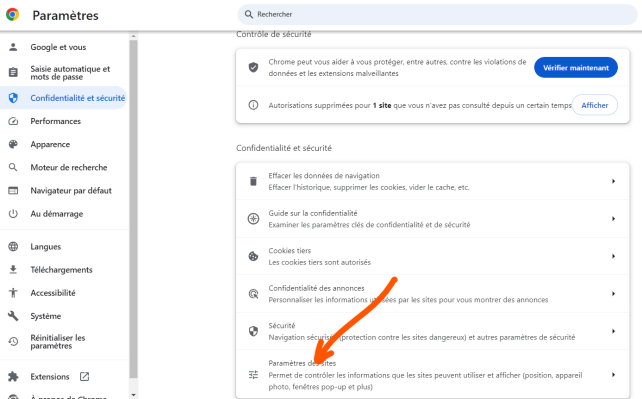Click the puzzle piece icon for Extensions
The height and width of the screenshot is (399, 642).
[x=13, y=376]
